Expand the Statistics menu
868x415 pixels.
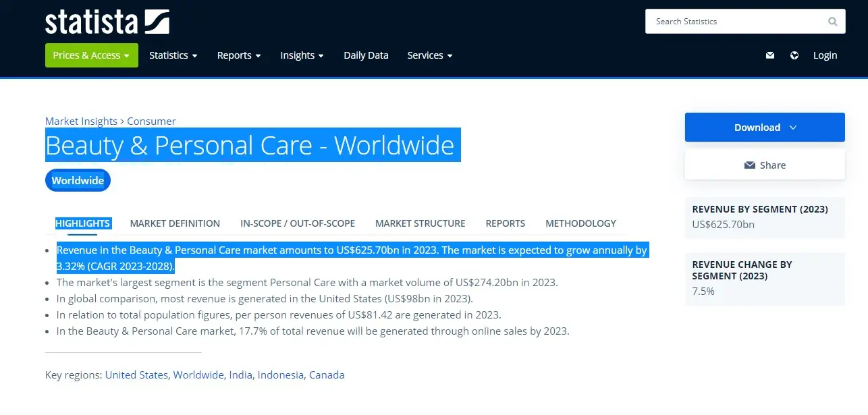click(x=173, y=55)
